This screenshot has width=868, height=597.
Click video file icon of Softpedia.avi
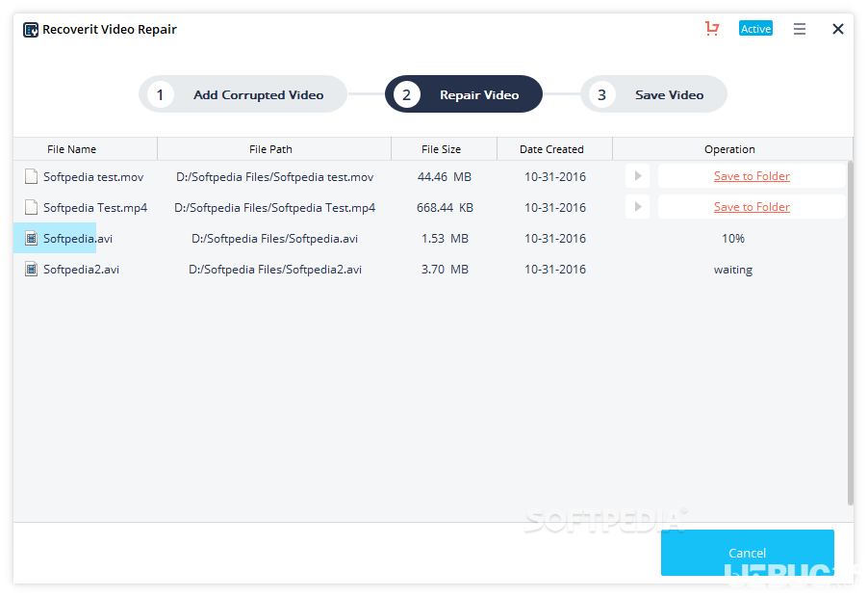pos(32,239)
